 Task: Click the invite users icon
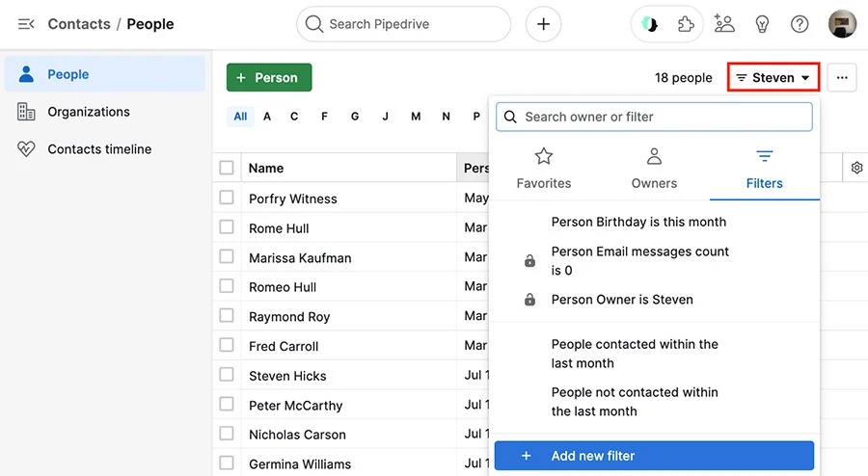click(x=724, y=24)
